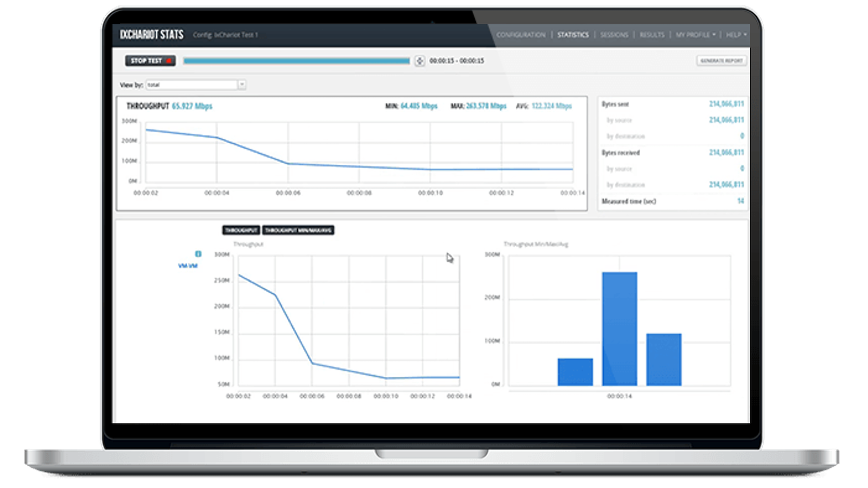Click the shortest bar in Min/Max/Avg chart
868x488 pixels.
click(575, 372)
